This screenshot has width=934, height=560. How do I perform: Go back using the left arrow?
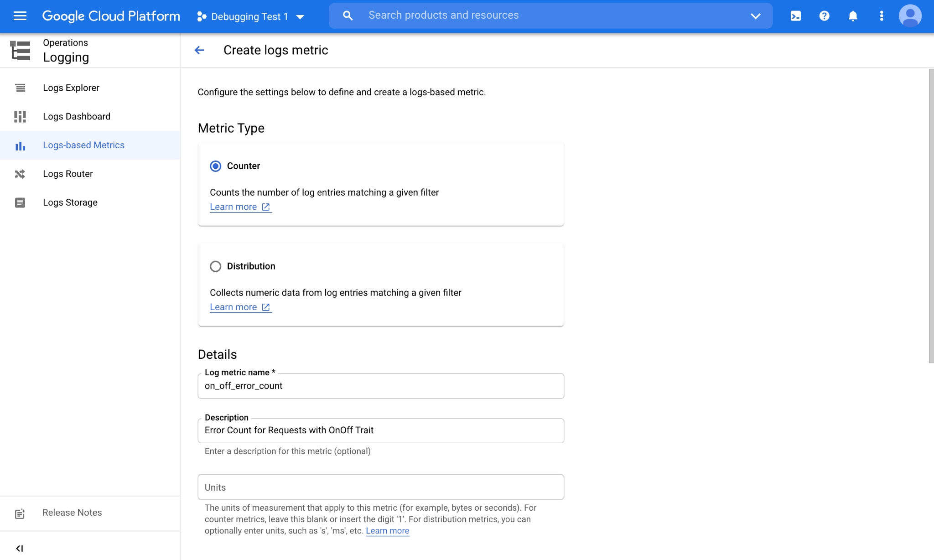click(x=199, y=50)
